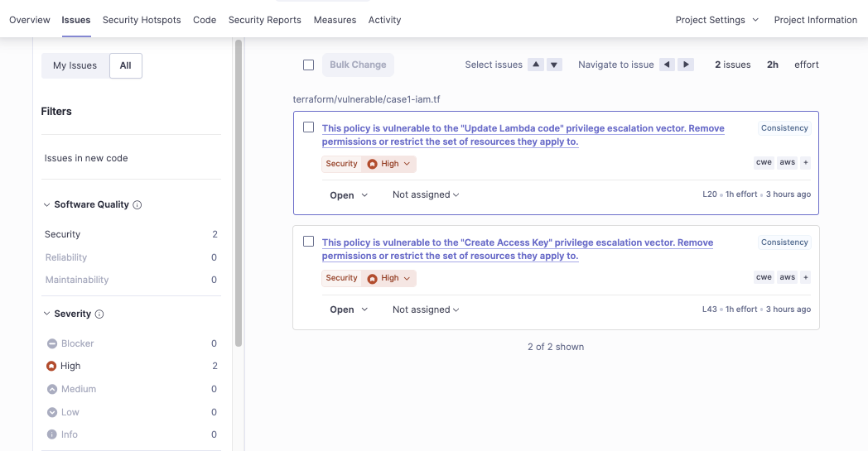Check the select-all issues checkbox

[308, 65]
